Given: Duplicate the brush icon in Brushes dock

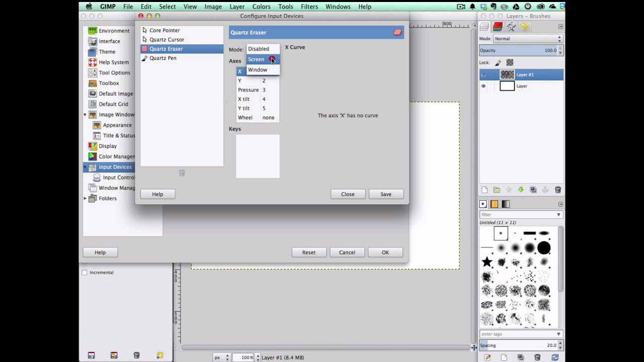Looking at the screenshot, I should click(x=521, y=357).
